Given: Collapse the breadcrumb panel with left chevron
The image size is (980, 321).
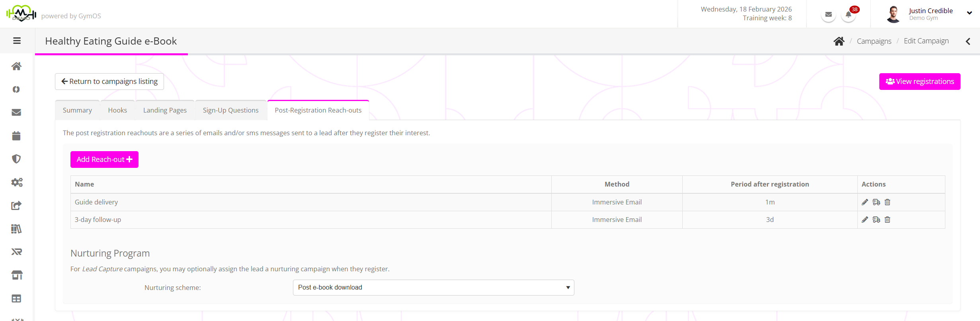Looking at the screenshot, I should [968, 41].
